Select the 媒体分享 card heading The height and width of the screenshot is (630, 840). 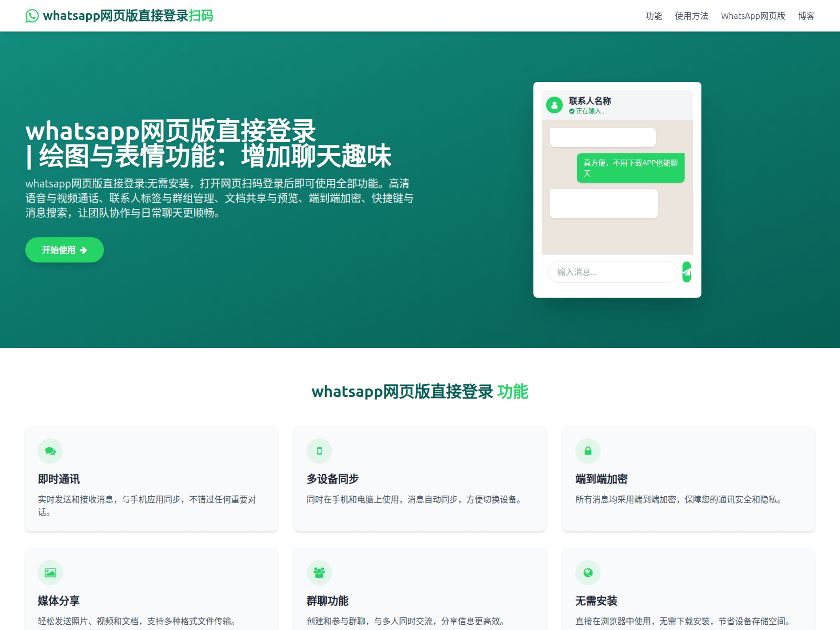[59, 601]
